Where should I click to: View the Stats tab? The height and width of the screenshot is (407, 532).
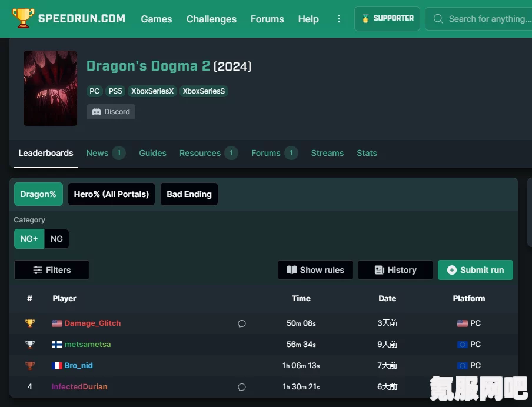coord(367,153)
